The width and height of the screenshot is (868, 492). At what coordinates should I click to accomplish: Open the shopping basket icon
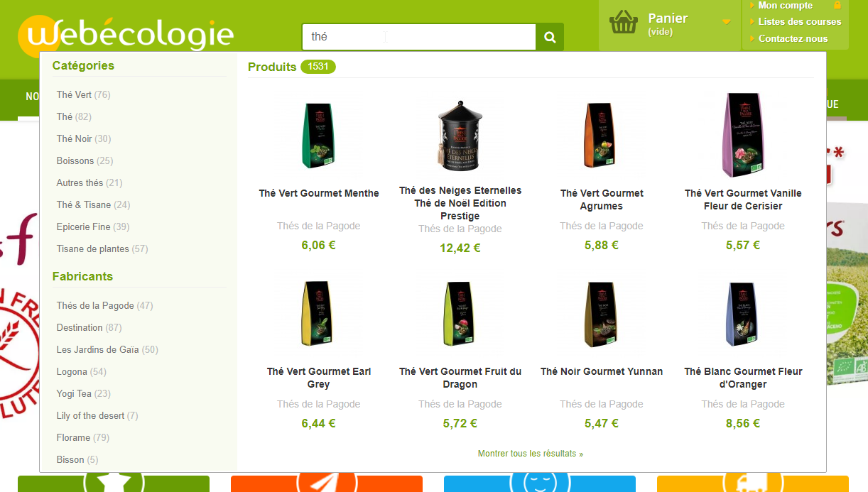[624, 22]
